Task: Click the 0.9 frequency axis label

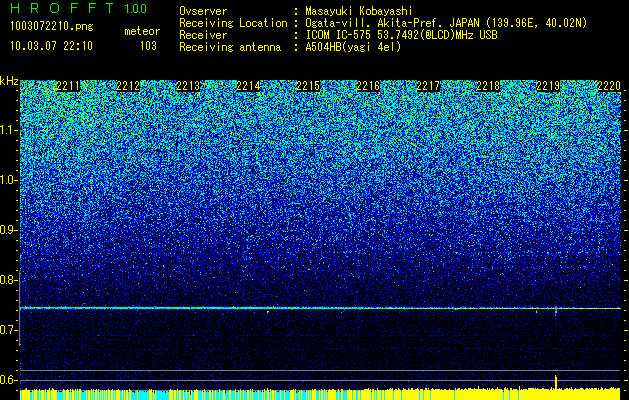Action: pos(8,230)
